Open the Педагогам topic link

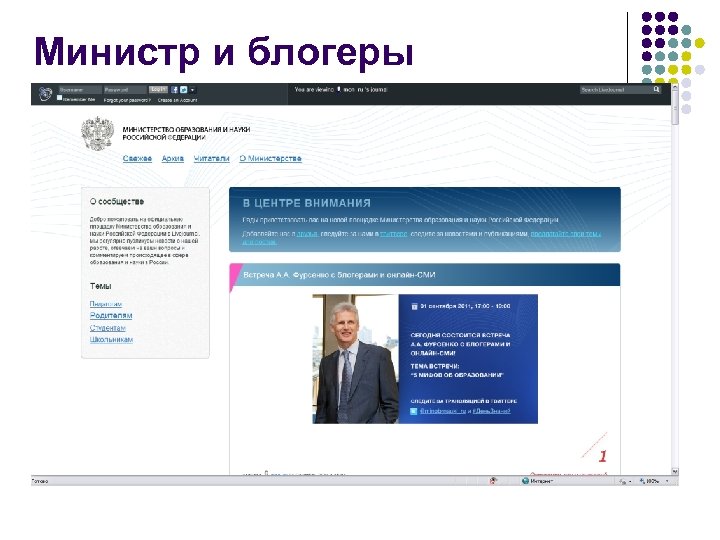[106, 304]
